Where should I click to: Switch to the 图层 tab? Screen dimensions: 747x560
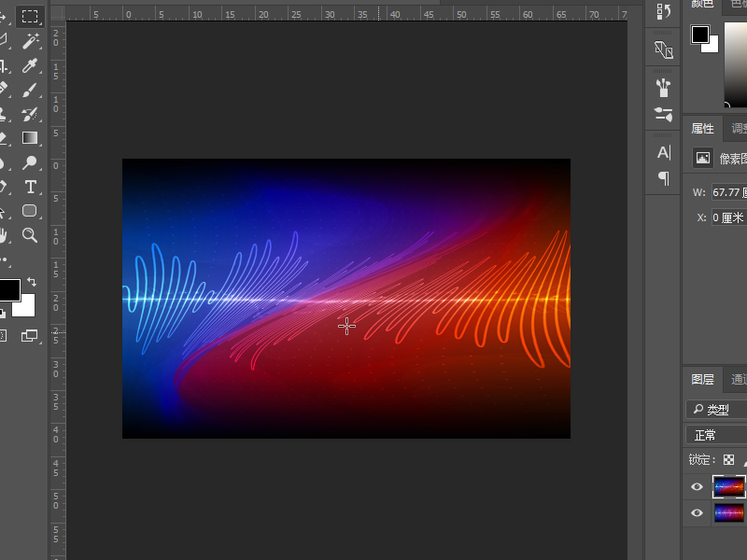(x=702, y=379)
